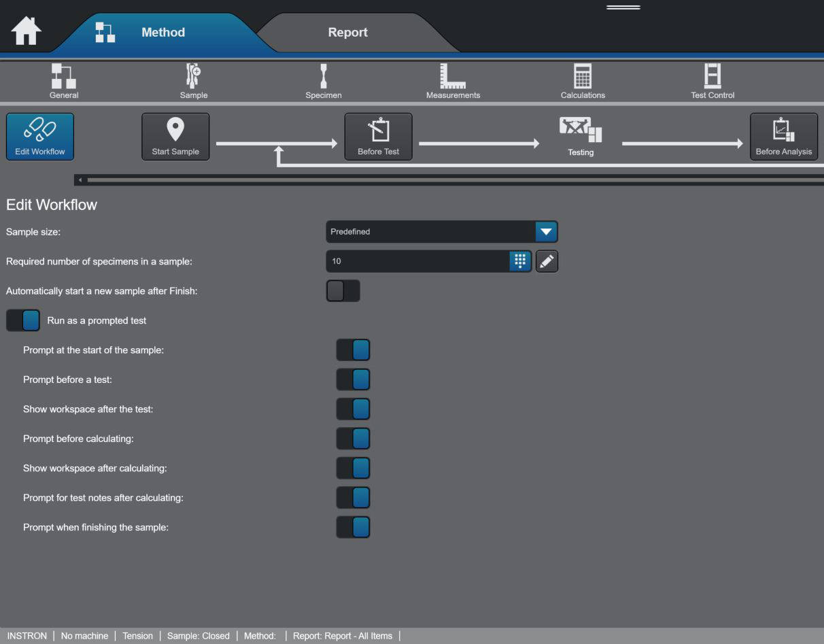Click the specimen count edit pencil
Screen dimensions: 824x644
(547, 261)
